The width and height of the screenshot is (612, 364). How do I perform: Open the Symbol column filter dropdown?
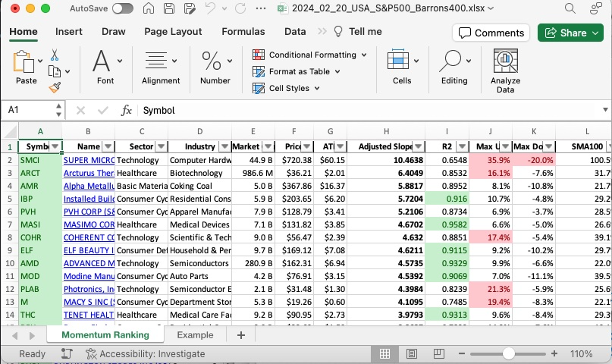tap(55, 146)
